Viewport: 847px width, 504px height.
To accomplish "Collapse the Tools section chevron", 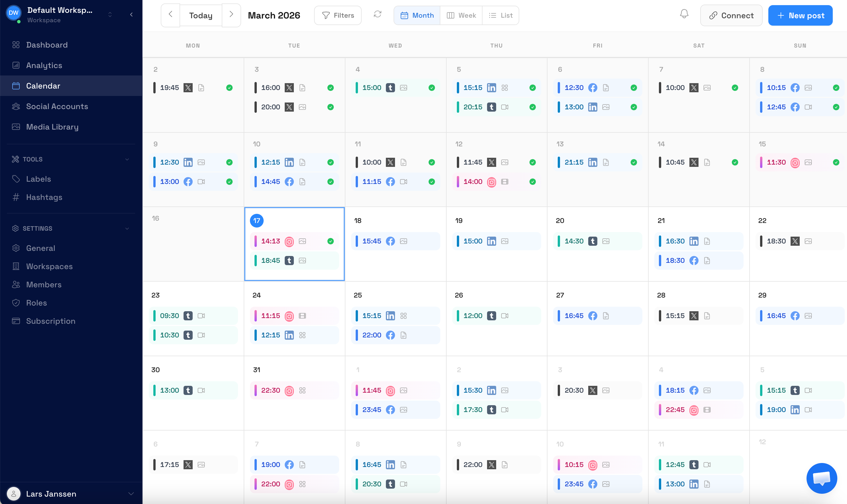I will 127,159.
